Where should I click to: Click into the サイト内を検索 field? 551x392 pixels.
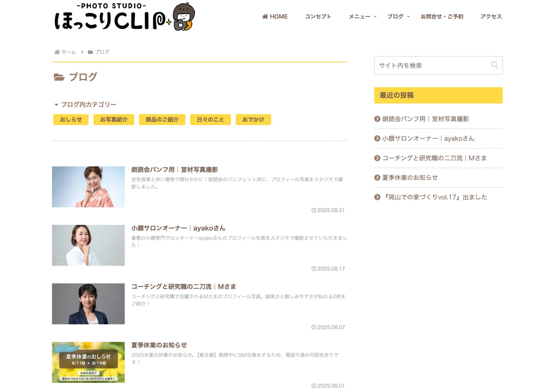pos(430,65)
